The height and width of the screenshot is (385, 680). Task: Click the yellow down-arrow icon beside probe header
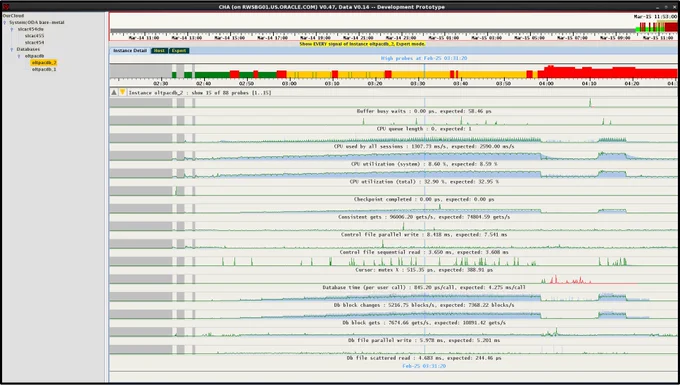coord(122,92)
